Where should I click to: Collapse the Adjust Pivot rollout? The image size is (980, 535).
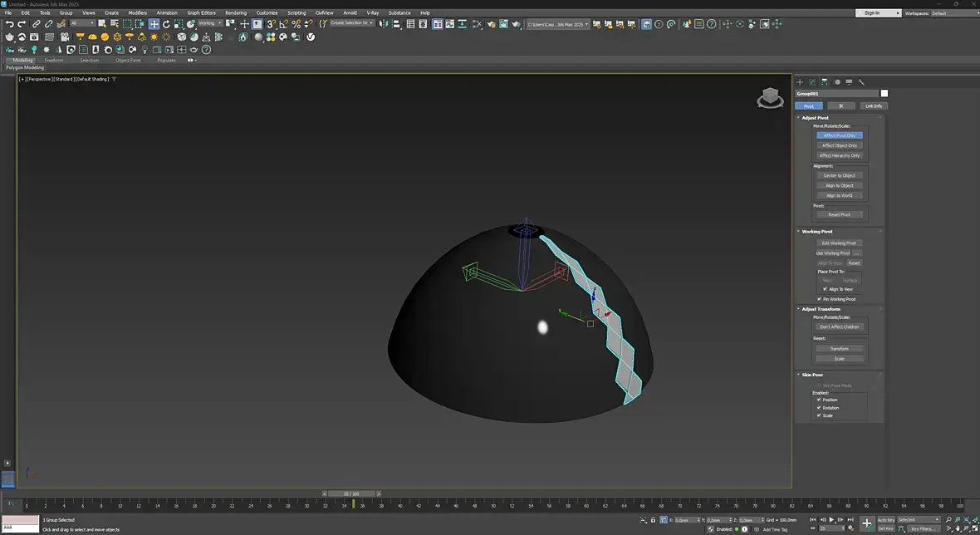815,118
